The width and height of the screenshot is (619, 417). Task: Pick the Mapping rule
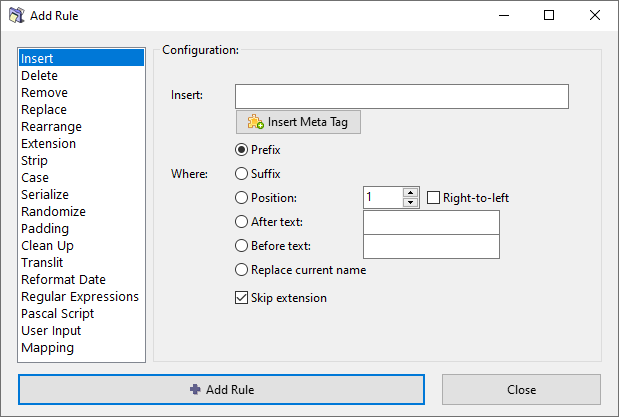click(81, 347)
